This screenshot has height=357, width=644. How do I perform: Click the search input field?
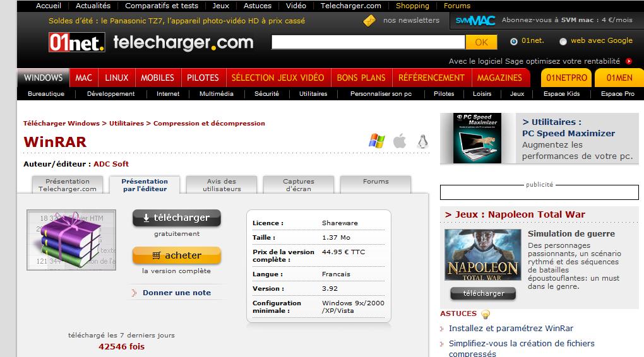click(x=369, y=42)
